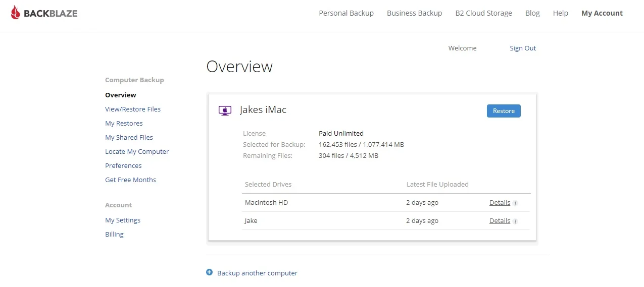The image size is (644, 287).
Task: Click the Latest File Uploaded column header
Action: pos(437,184)
